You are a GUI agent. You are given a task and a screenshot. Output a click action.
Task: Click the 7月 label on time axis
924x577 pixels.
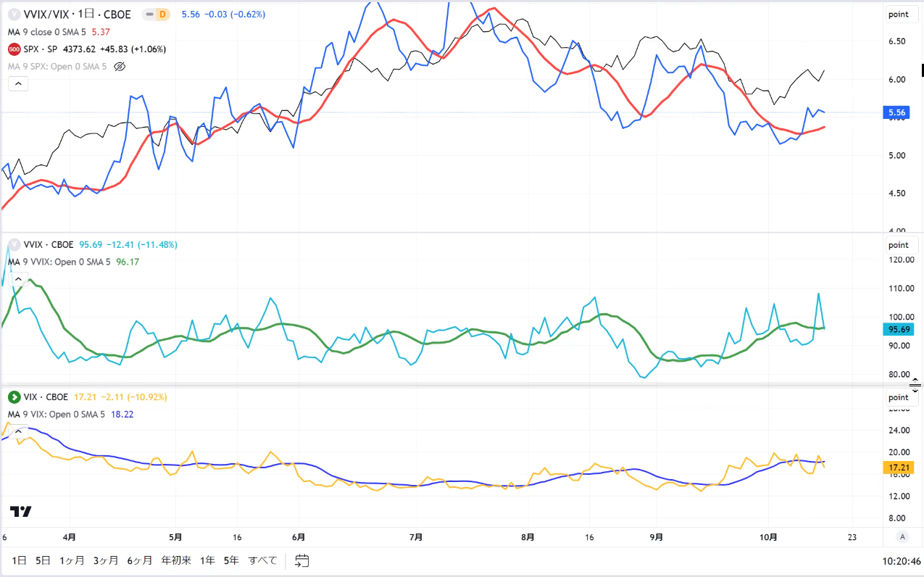416,537
